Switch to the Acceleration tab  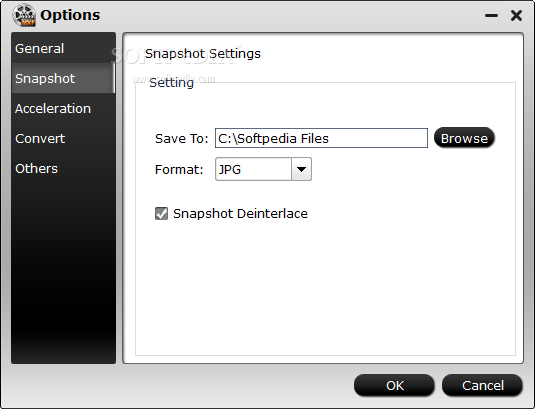(63, 108)
